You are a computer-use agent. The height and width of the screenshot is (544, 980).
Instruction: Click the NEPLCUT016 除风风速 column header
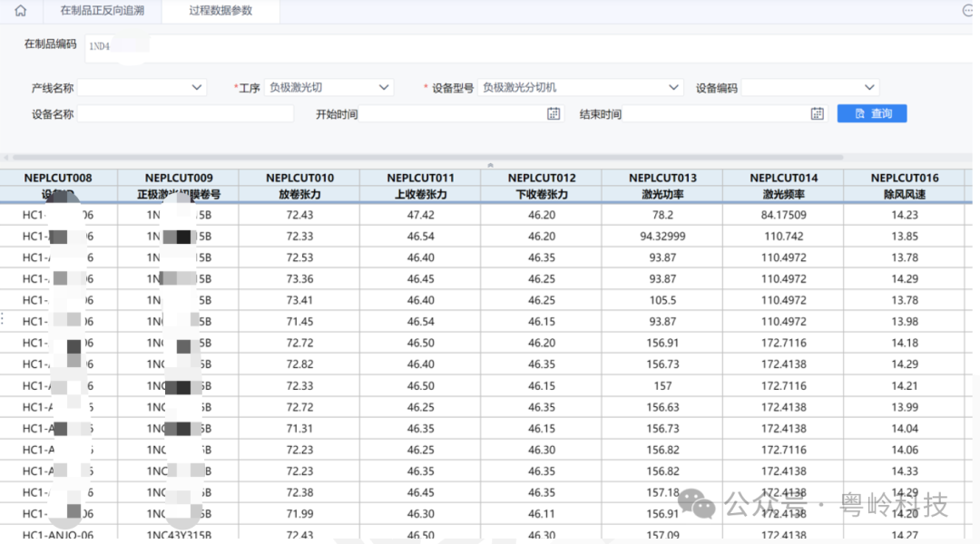[905, 186]
